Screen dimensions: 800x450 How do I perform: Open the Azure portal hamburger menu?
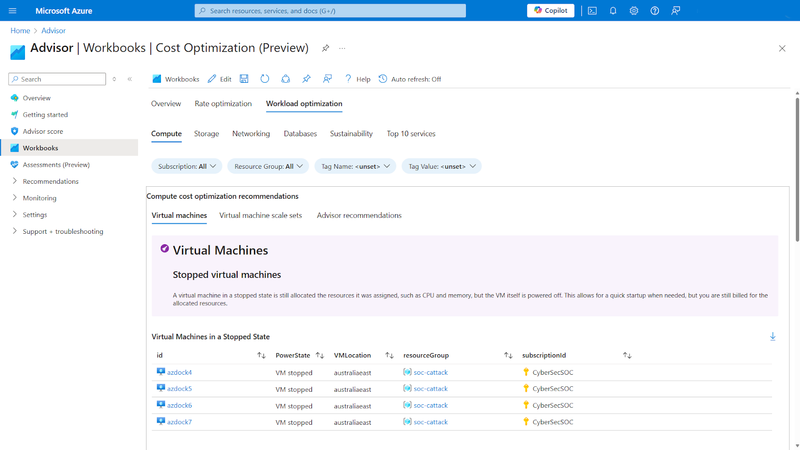(x=13, y=10)
